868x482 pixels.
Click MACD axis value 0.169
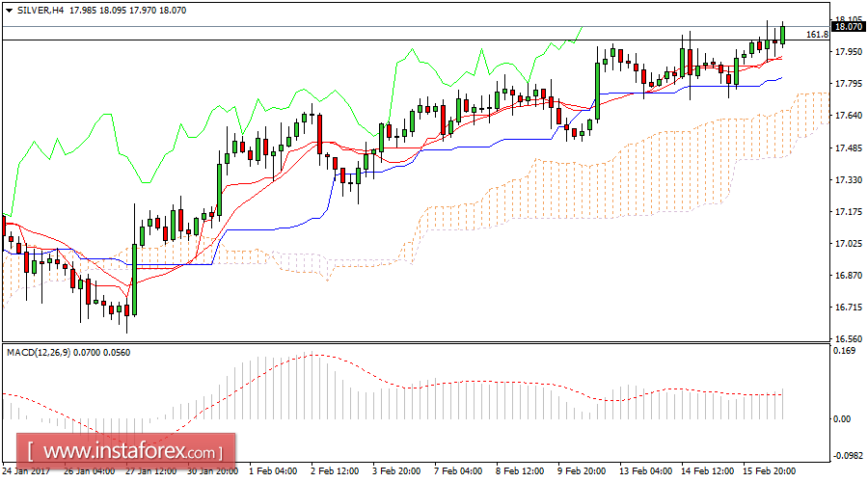tap(845, 351)
